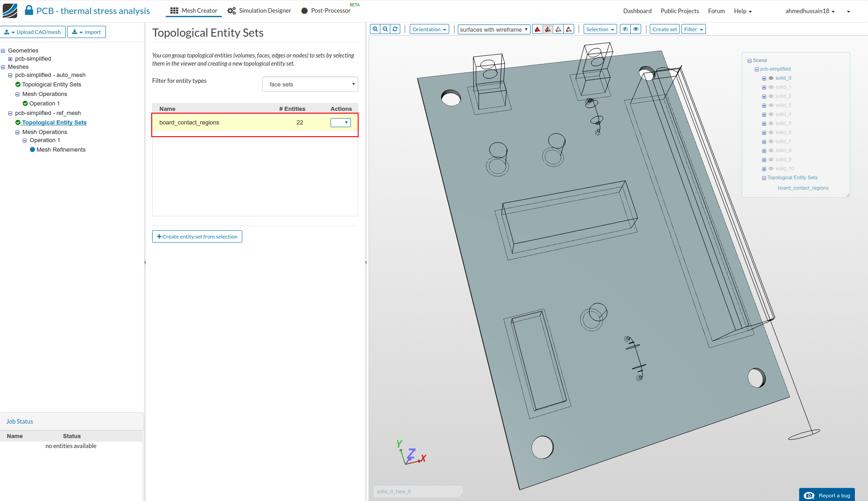Toggle visibility of solid_0
868x501 pixels.
click(771, 78)
